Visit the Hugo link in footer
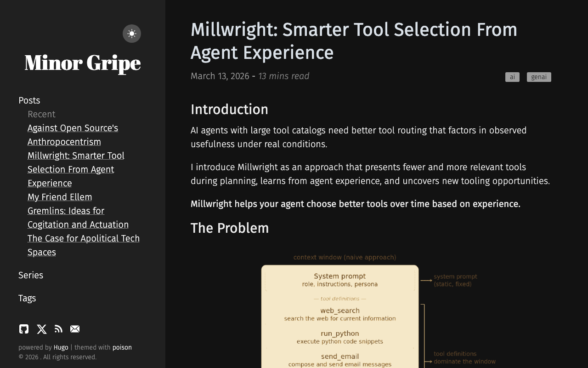Screen dimensions: 588x368 coord(61,347)
